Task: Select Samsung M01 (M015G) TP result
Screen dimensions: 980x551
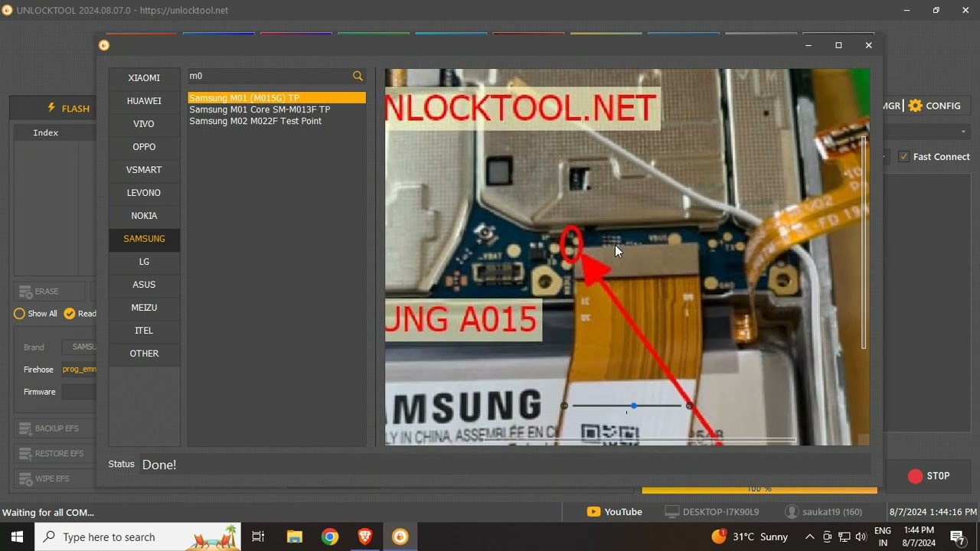Action: [x=276, y=98]
